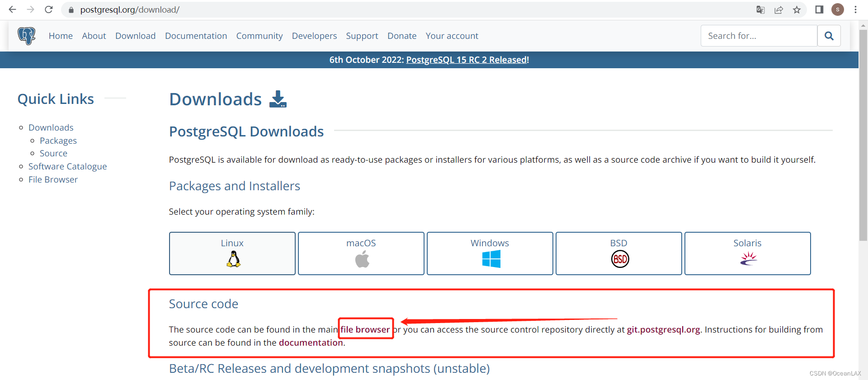Click the Source code heading
Screen dimensions: 868x380
[203, 304]
